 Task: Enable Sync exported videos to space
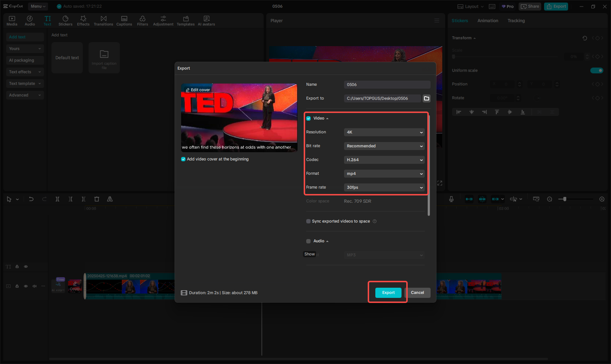pos(308,221)
